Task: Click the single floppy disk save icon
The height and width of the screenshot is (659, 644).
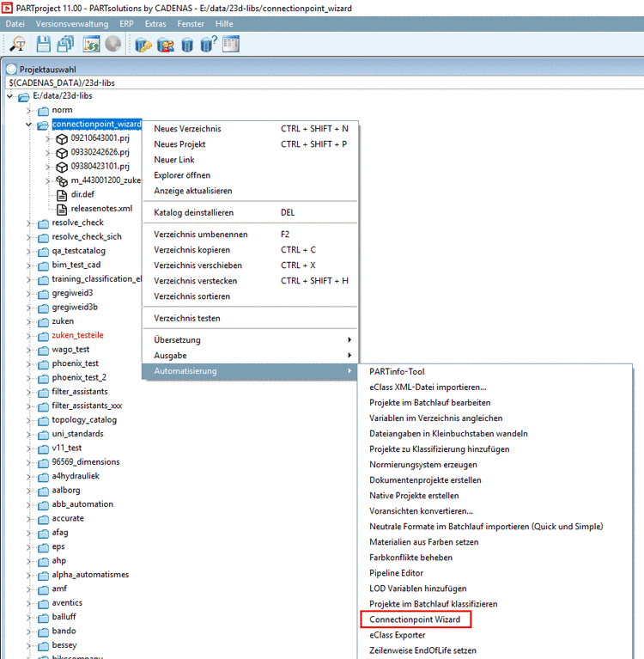Action: pos(43,44)
